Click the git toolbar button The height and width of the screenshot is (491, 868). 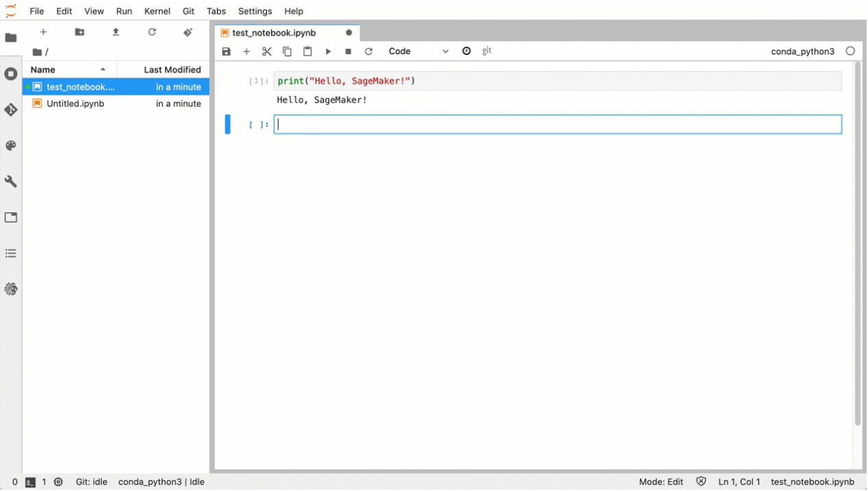click(x=486, y=51)
